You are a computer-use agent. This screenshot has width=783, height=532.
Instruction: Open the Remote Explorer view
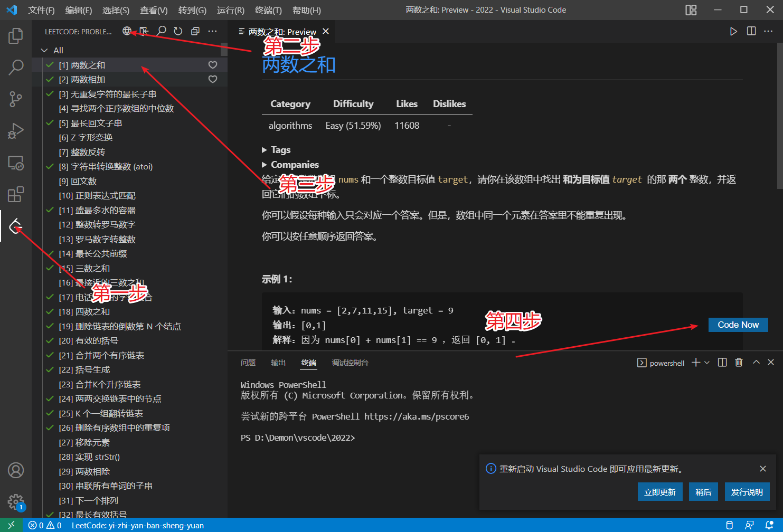point(16,163)
